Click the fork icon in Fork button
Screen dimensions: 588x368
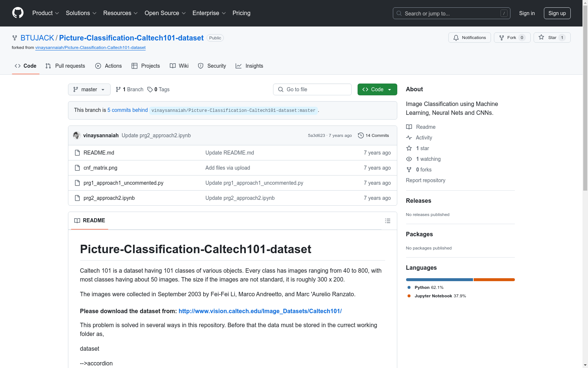tap(502, 38)
